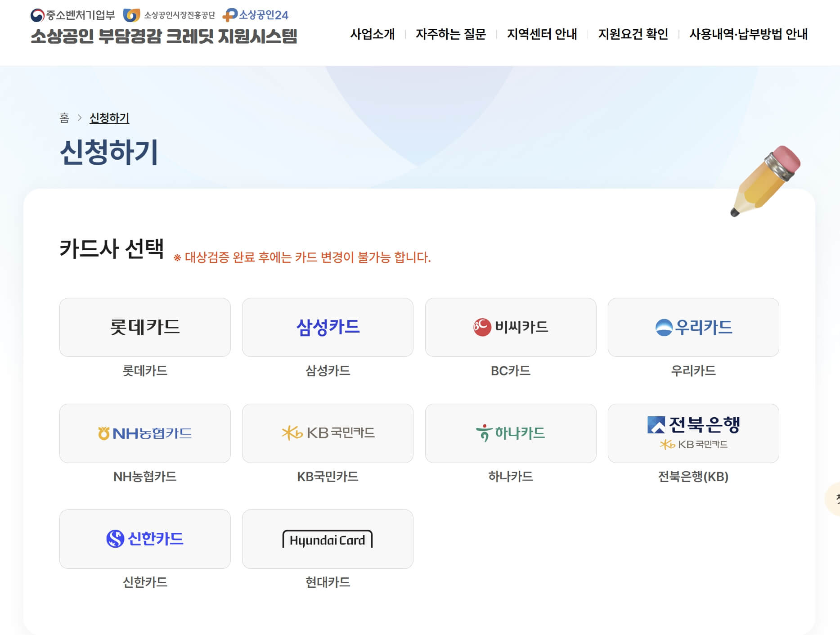The image size is (840, 635).
Task: Click the 카드사 선택 heading
Action: [112, 248]
